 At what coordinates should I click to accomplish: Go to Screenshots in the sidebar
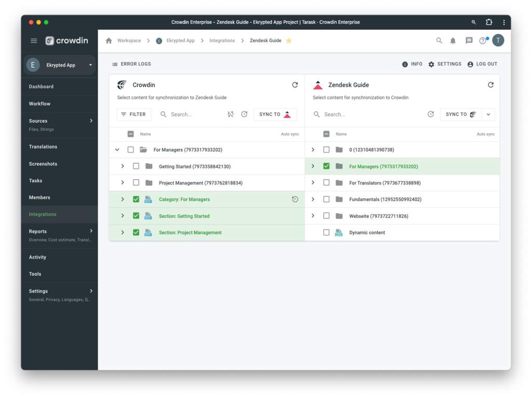click(43, 164)
